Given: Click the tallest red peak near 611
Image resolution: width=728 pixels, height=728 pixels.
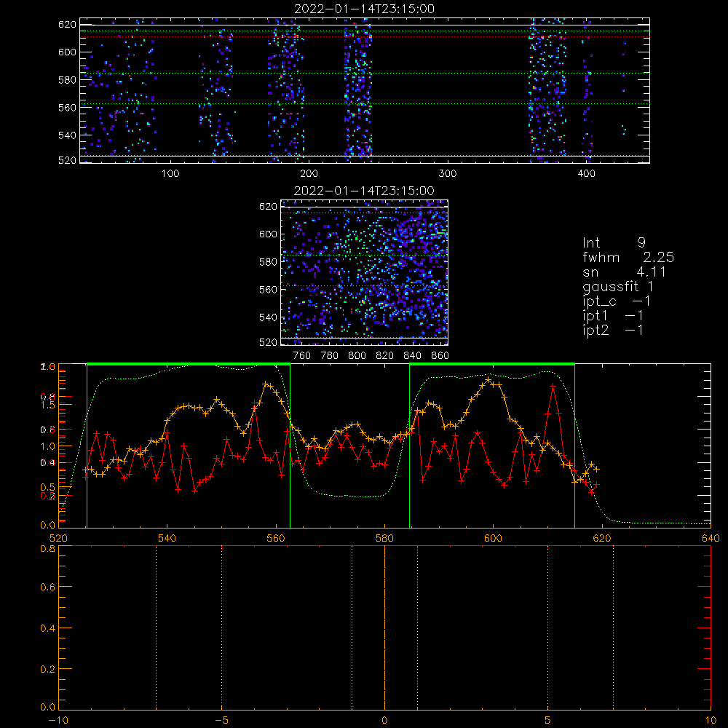Looking at the screenshot, I should 553,386.
